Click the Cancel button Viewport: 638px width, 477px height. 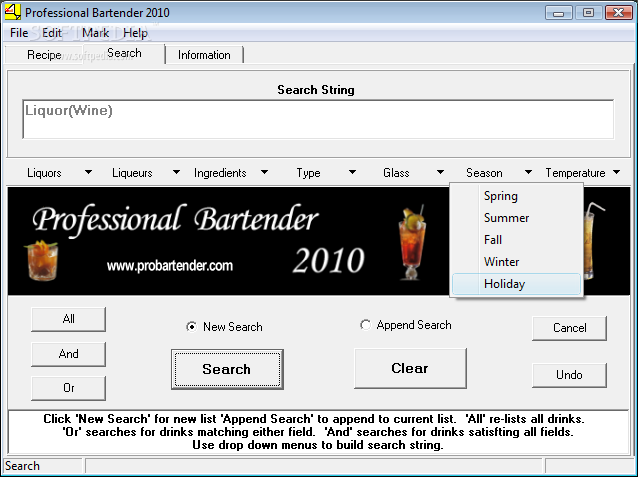pyautogui.click(x=569, y=328)
